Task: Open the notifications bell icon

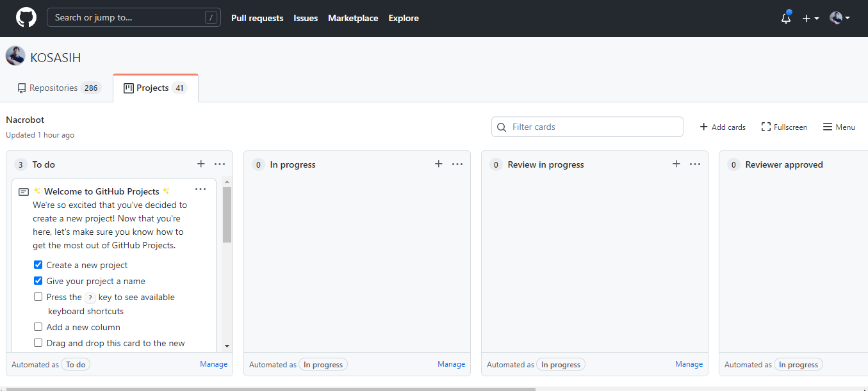Action: 786,18
